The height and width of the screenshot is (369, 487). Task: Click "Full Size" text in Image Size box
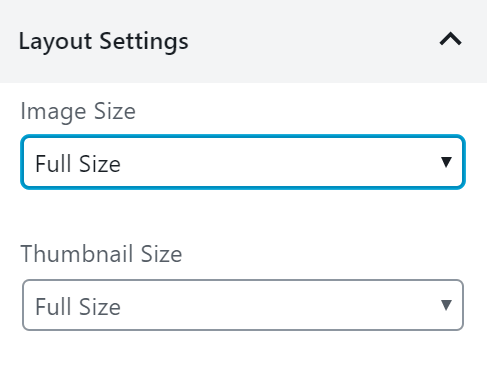coord(78,164)
